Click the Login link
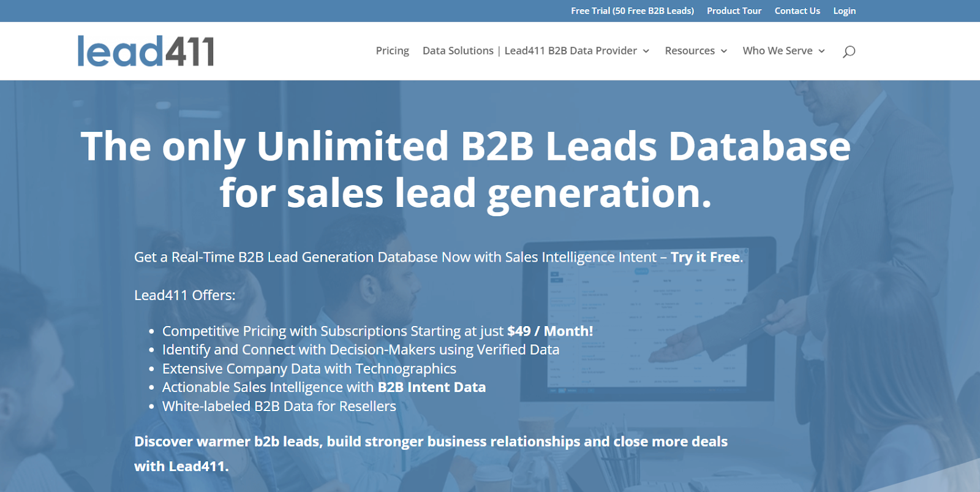The width and height of the screenshot is (980, 492). (844, 10)
